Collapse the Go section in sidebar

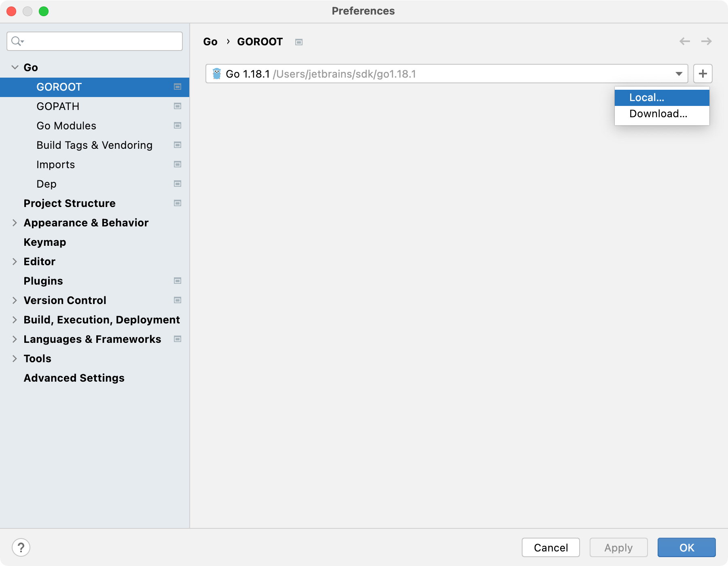tap(15, 67)
